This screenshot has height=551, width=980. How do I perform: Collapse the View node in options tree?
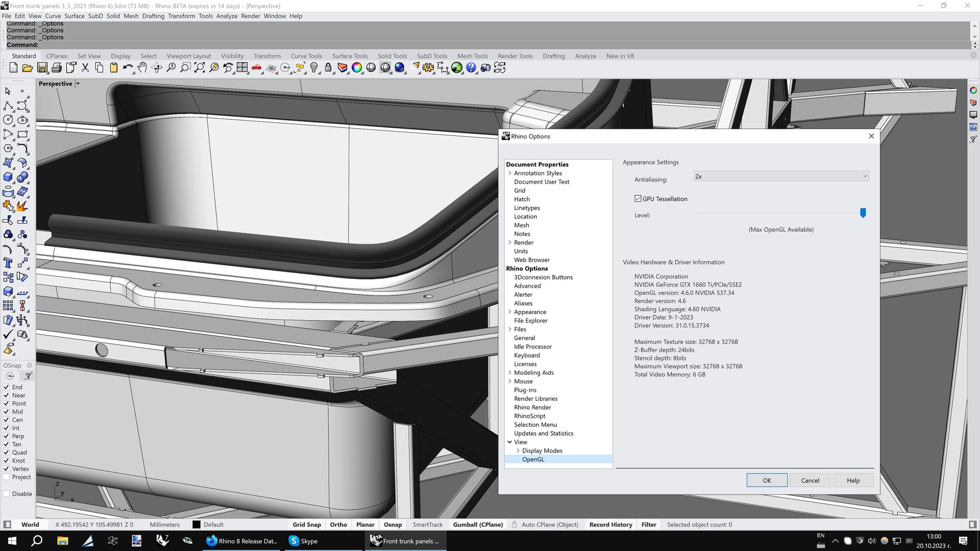pyautogui.click(x=510, y=442)
